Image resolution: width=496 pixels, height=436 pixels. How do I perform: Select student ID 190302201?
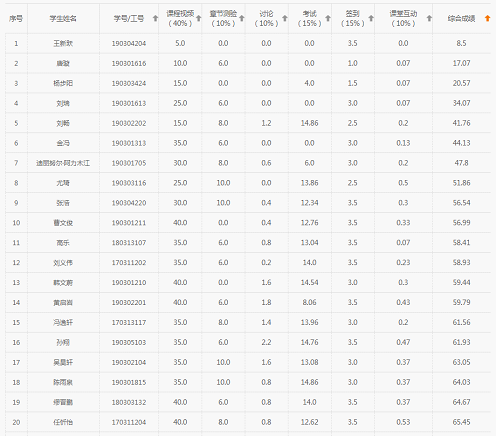coord(129,303)
